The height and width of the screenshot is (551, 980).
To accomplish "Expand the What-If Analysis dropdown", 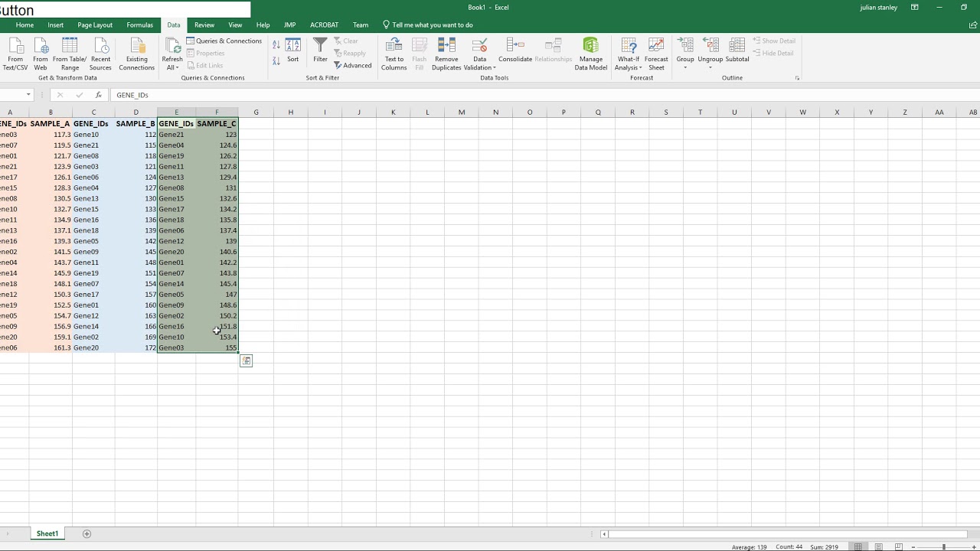I will (629, 67).
